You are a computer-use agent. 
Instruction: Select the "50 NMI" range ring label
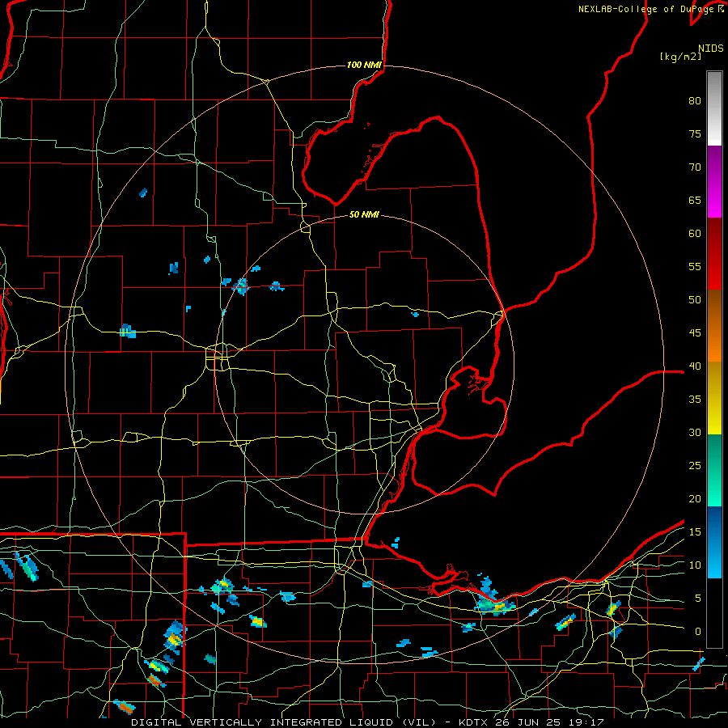364,214
